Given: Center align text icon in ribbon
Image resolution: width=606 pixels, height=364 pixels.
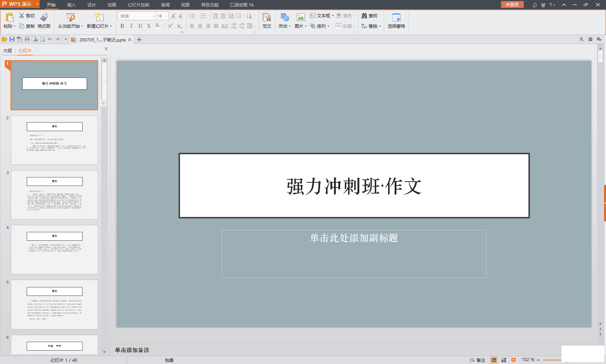Looking at the screenshot, I should [200, 26].
